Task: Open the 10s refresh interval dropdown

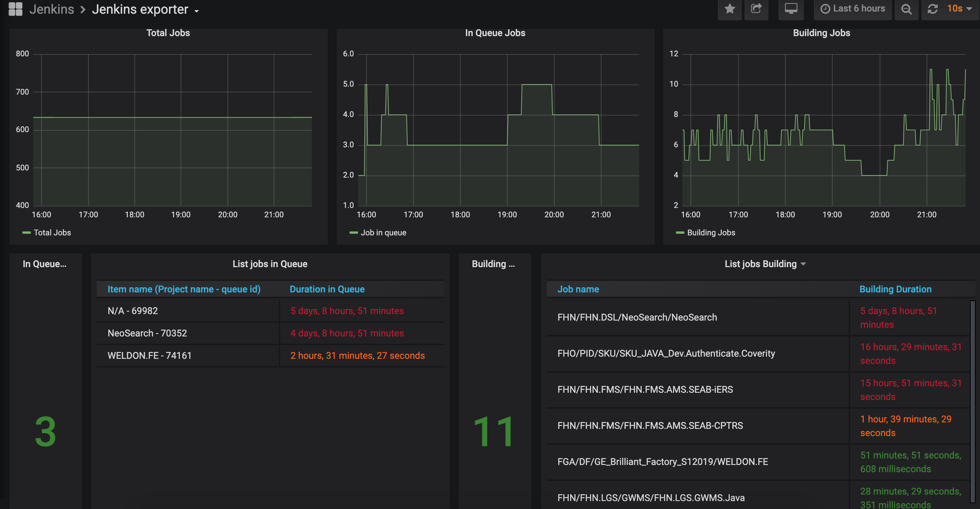Action: tap(959, 9)
